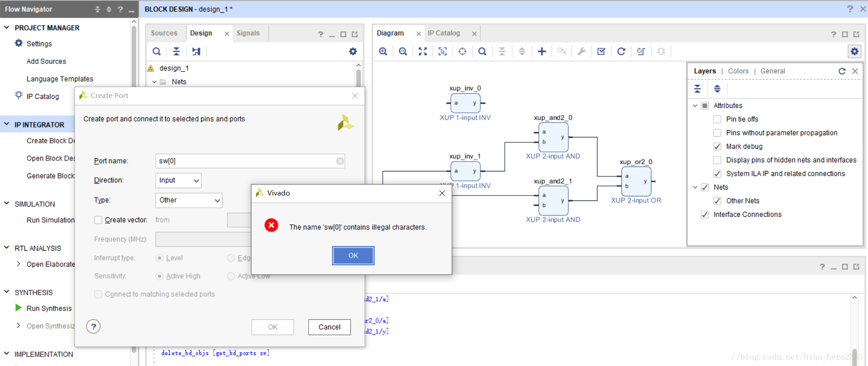The height and width of the screenshot is (366, 868).
Task: Zoom fit the diagram
Action: [x=423, y=51]
